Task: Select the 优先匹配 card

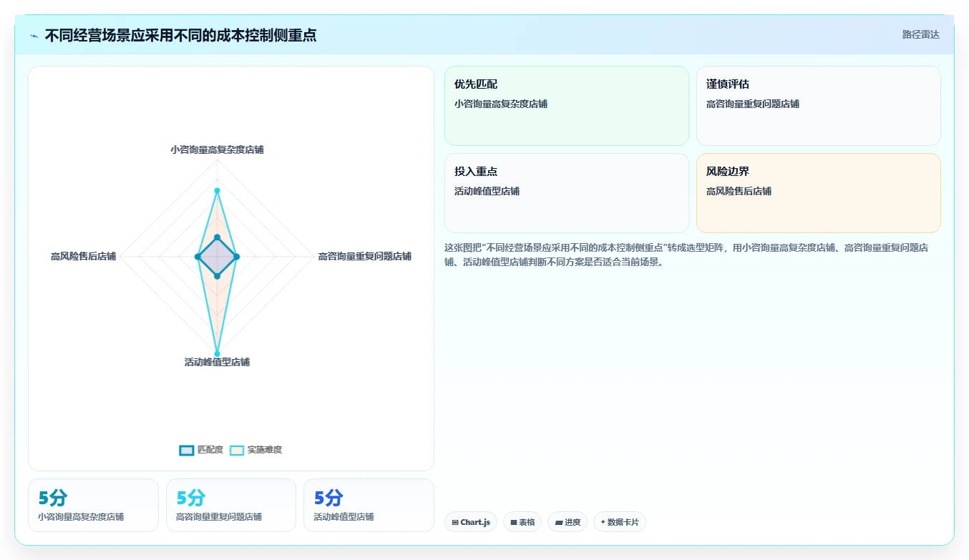Action: 566,106
